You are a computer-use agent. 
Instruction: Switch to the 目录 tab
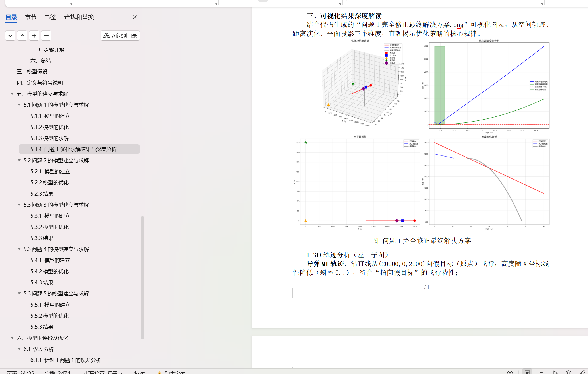point(11,17)
